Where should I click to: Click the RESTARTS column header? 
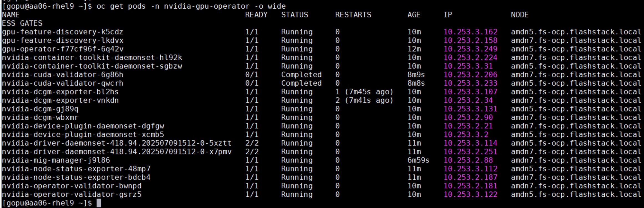tap(353, 15)
